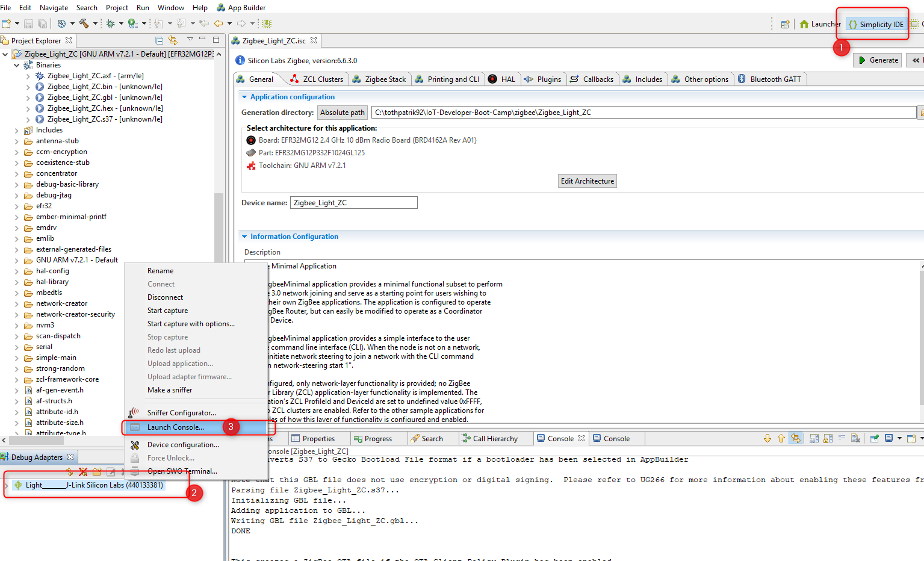Click the Open Console icon
The height and width of the screenshot is (561, 924).
tap(911, 438)
